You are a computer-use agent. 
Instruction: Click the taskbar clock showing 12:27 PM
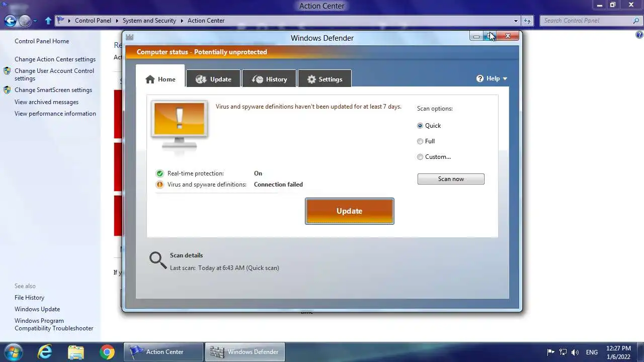tap(618, 352)
